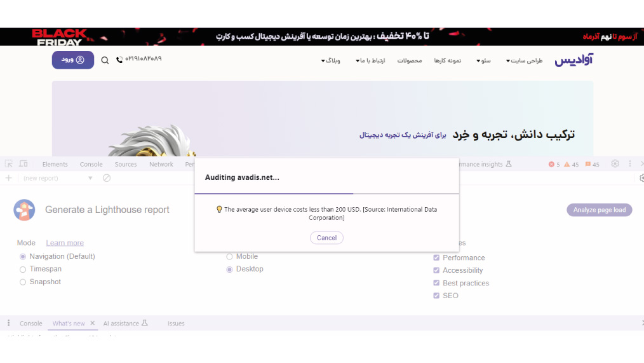Click the lightbulb tip icon in dialog
The height and width of the screenshot is (363, 644).
(219, 209)
